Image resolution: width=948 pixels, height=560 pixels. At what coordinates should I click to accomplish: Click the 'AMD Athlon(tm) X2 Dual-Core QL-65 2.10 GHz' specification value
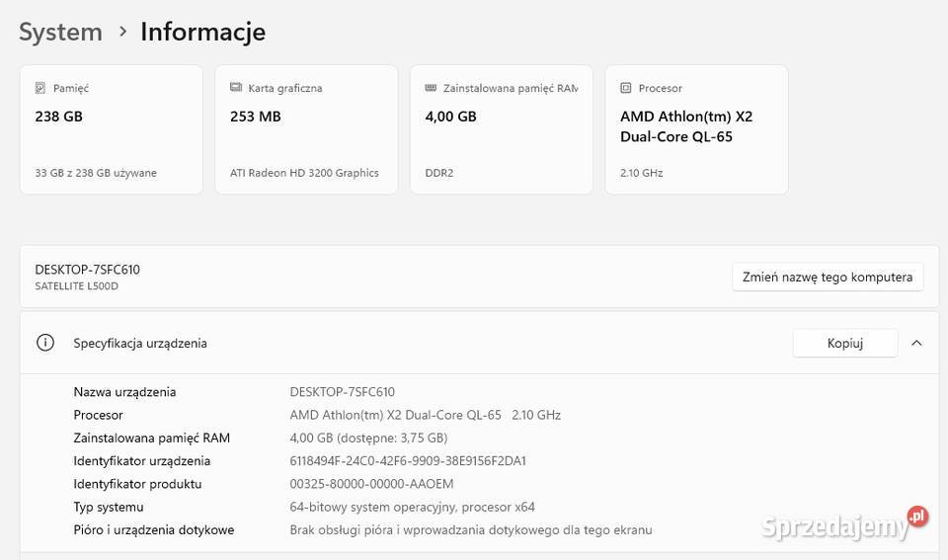pos(425,415)
